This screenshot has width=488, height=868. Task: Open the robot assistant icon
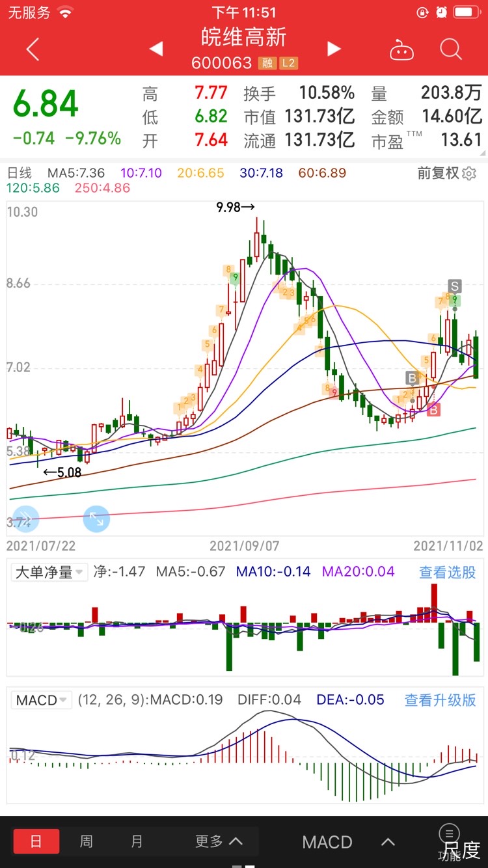click(x=401, y=49)
